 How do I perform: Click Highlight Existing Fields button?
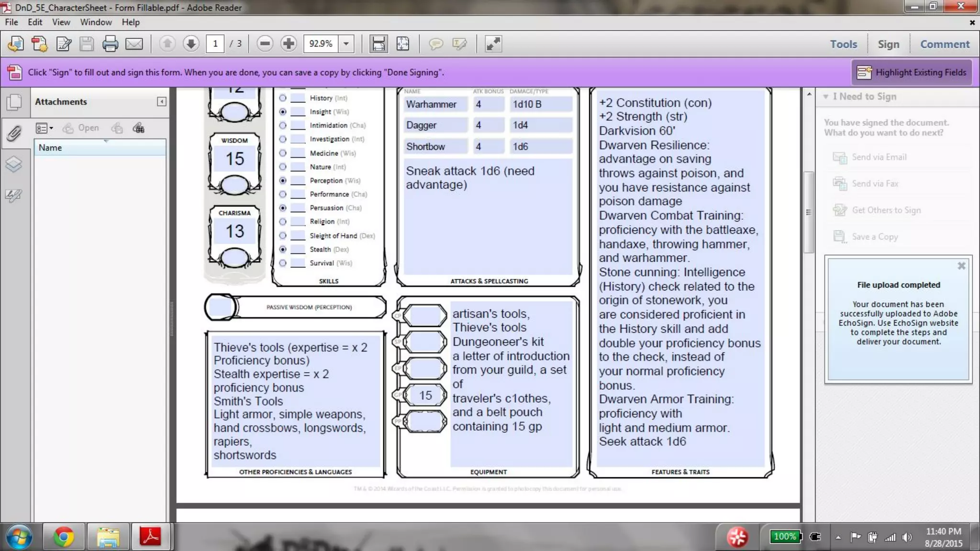pos(912,72)
